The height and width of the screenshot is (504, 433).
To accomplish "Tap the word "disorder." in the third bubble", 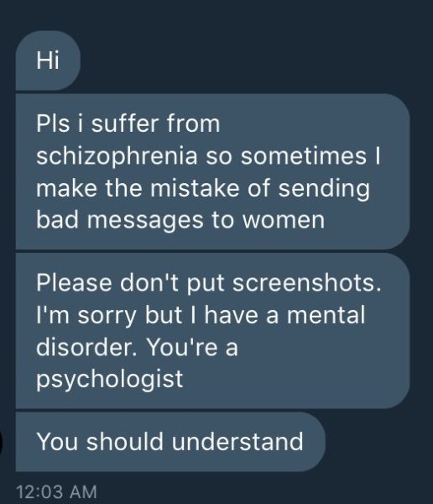I will pyautogui.click(x=86, y=347).
